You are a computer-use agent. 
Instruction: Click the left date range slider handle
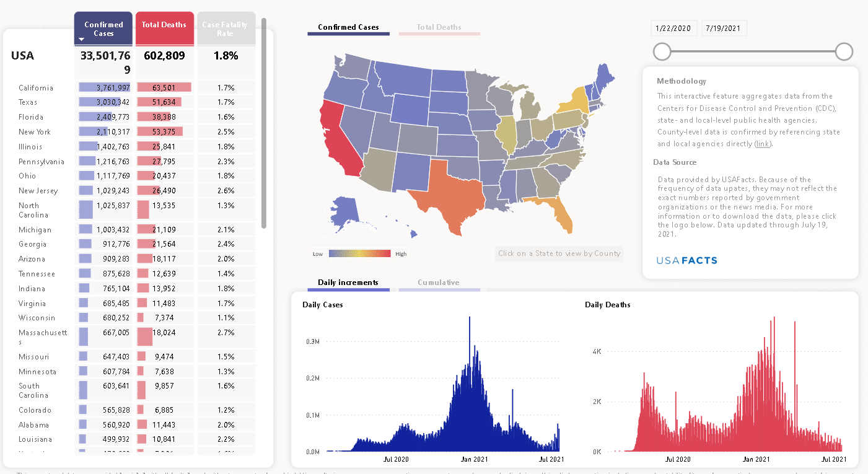pyautogui.click(x=662, y=51)
